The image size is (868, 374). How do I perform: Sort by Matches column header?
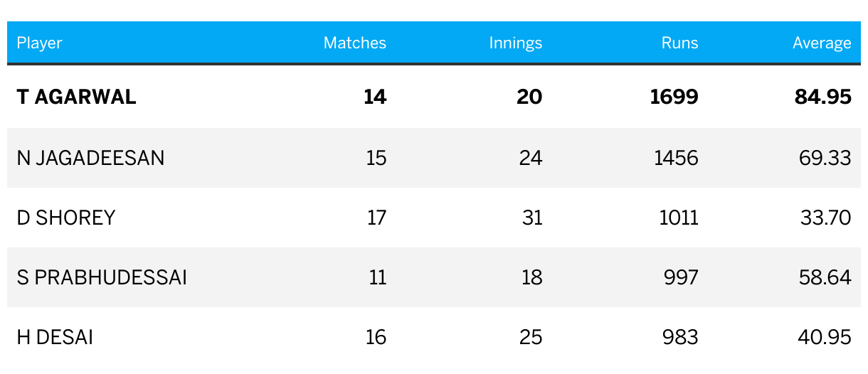355,43
